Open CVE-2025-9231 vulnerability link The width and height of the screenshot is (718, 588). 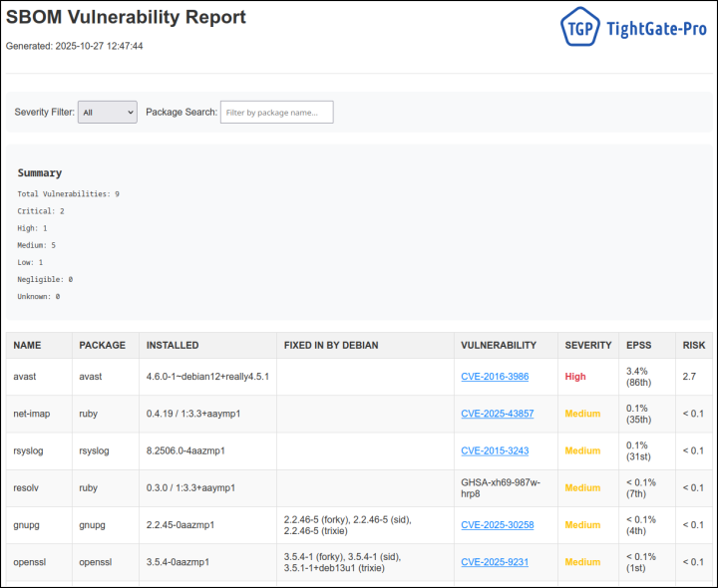pos(495,562)
